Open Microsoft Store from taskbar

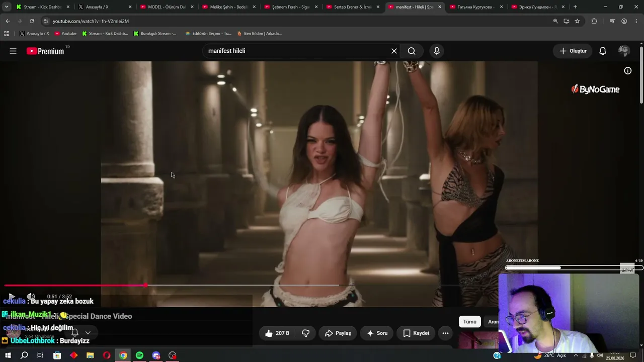57,355
